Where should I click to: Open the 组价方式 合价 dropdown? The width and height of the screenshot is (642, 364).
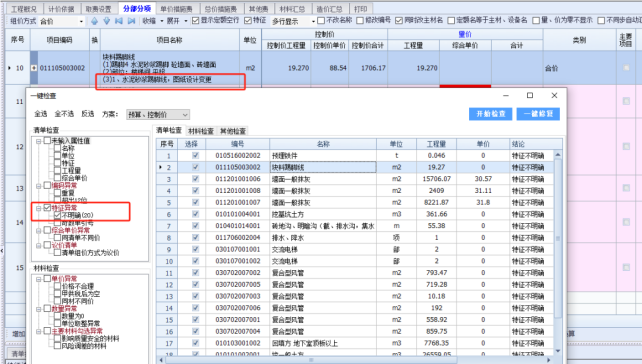[62, 21]
